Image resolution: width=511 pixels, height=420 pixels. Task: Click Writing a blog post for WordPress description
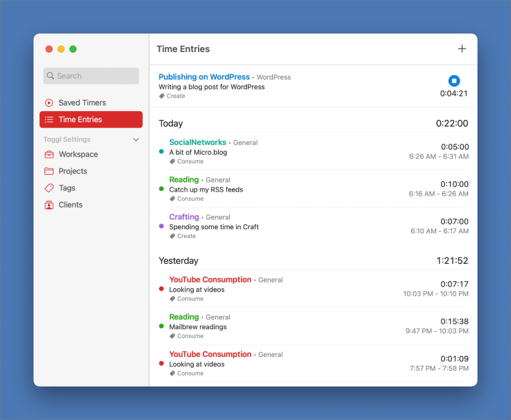212,87
